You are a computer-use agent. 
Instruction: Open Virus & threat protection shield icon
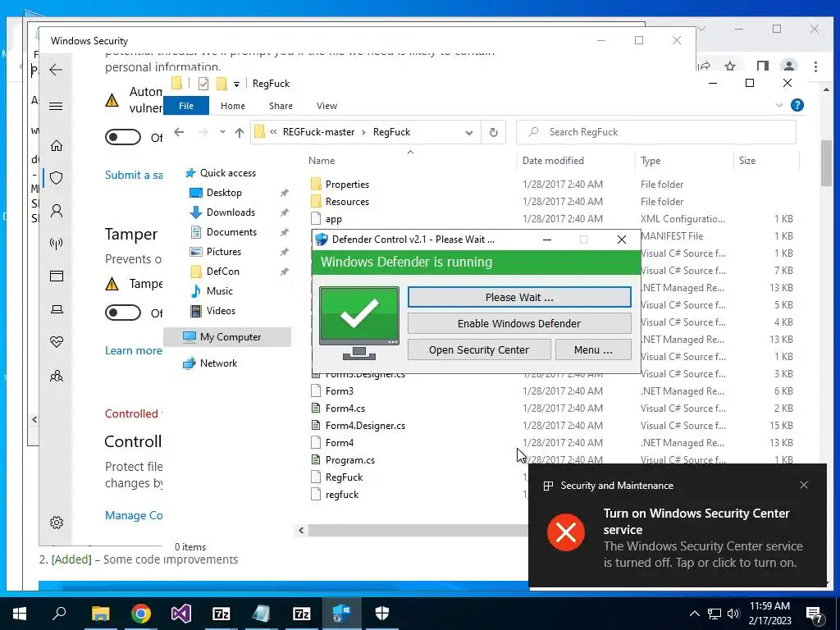[57, 178]
